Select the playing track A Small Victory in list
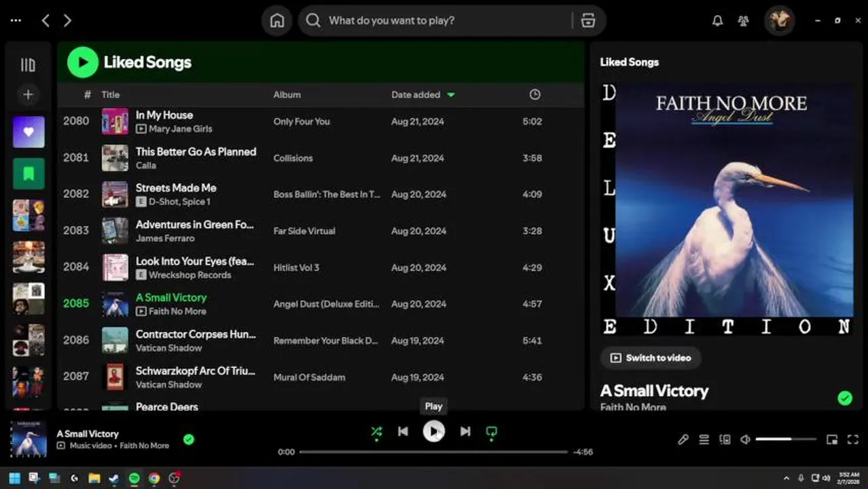This screenshot has width=868, height=489. tap(171, 297)
